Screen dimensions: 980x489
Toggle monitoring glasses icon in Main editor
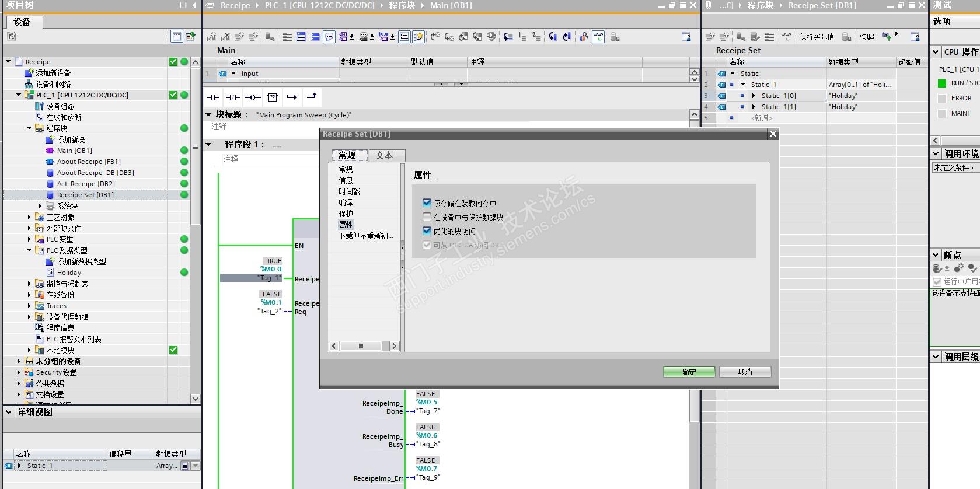(x=598, y=37)
